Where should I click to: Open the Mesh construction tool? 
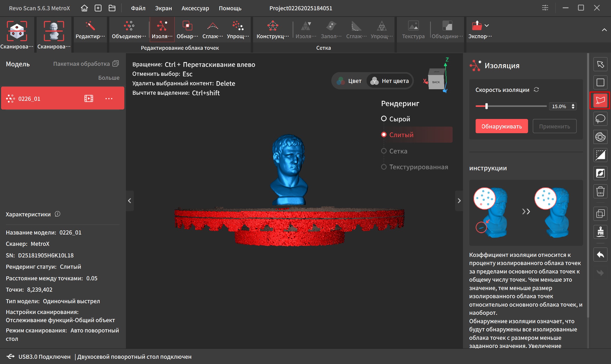pos(273,30)
